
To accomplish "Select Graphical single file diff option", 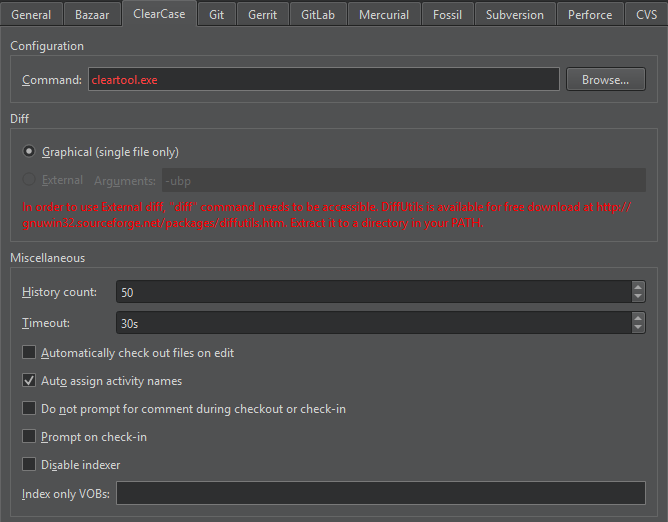I will tap(29, 152).
